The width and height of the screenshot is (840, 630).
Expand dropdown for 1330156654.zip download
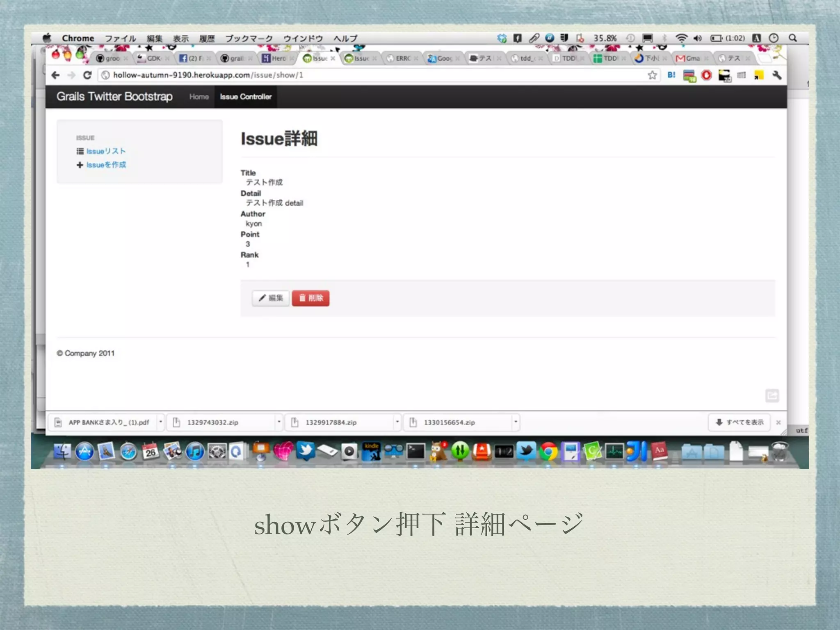[x=516, y=422]
